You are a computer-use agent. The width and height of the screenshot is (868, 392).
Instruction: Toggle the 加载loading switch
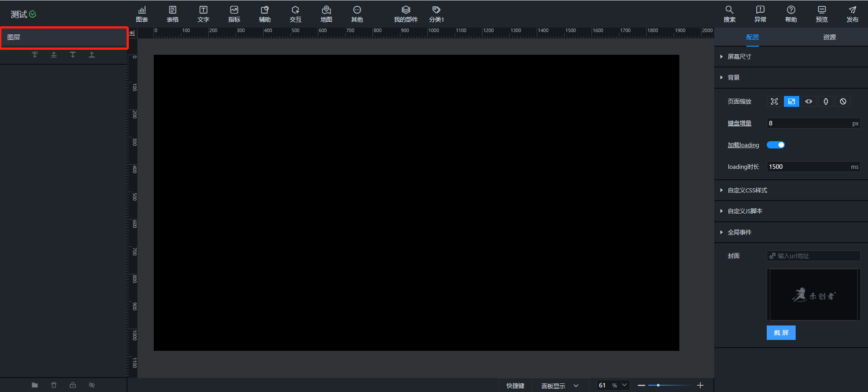[x=775, y=145]
